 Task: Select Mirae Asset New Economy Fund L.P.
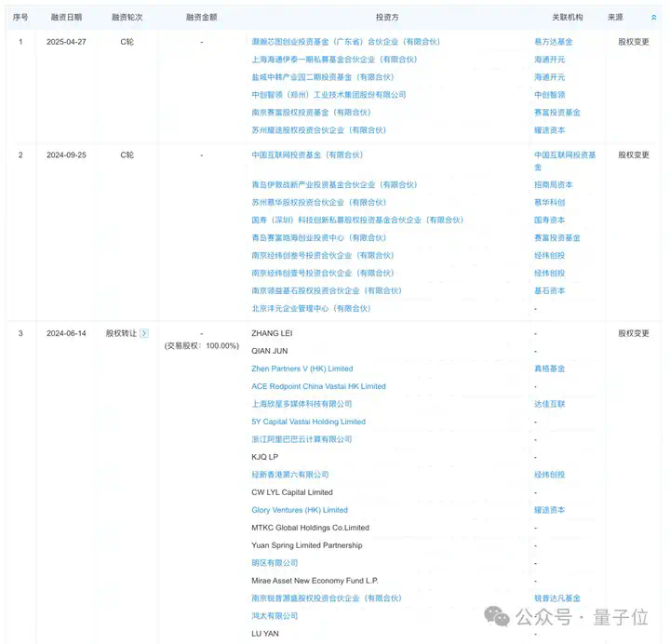click(x=315, y=581)
